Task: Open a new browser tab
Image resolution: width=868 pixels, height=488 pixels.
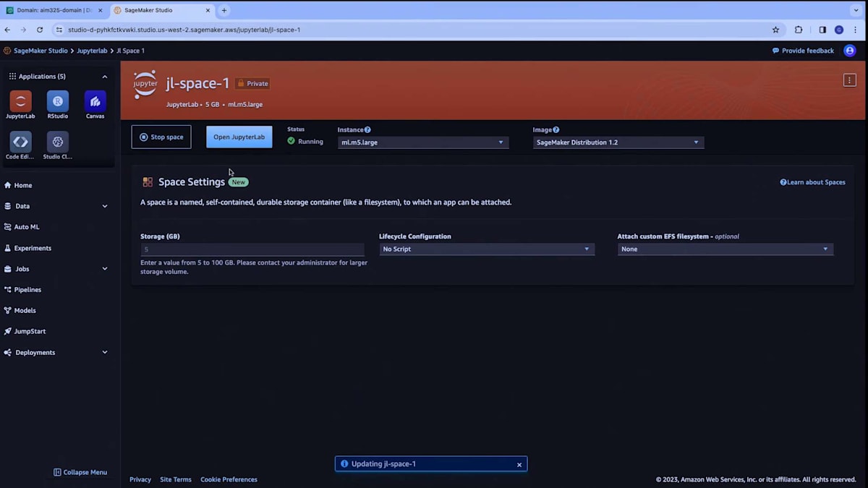Action: pyautogui.click(x=224, y=10)
